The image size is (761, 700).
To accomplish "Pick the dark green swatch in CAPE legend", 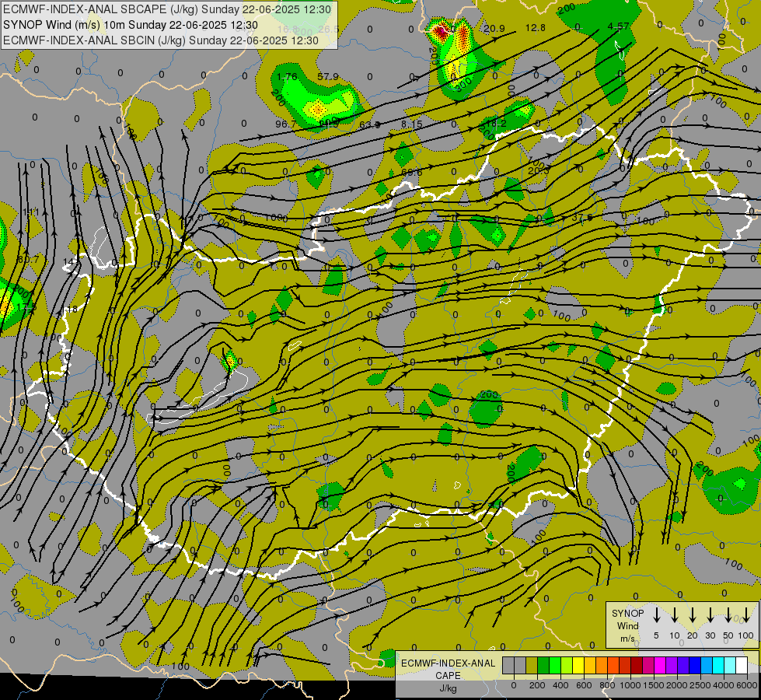I will [543, 666].
